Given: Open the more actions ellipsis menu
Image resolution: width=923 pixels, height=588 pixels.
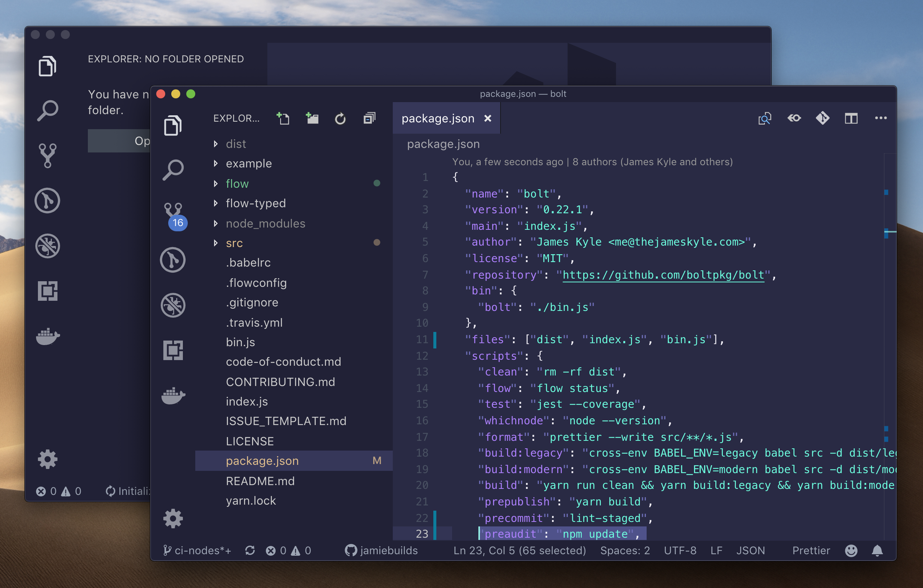Looking at the screenshot, I should (x=881, y=118).
